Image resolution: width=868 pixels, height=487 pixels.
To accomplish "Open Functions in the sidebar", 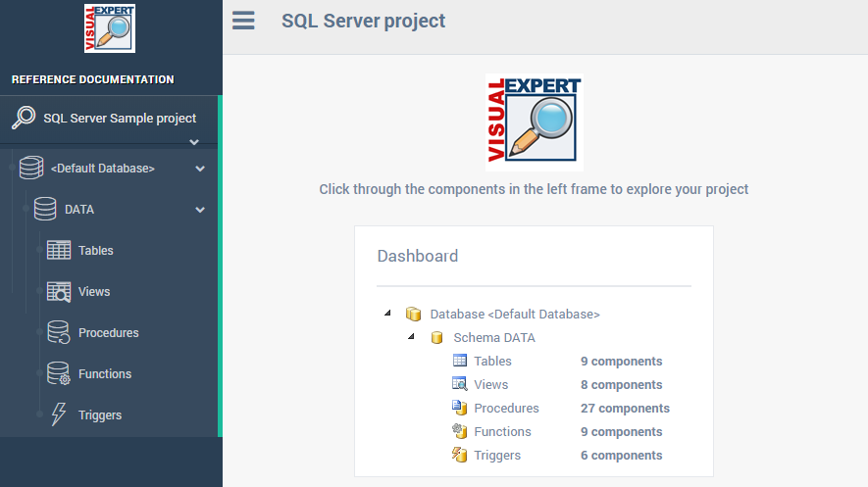I will pyautogui.click(x=105, y=373).
